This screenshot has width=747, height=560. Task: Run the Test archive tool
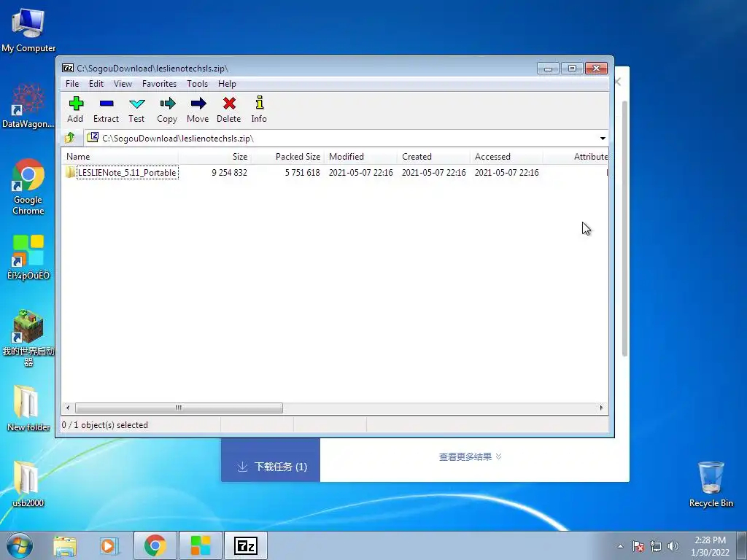pyautogui.click(x=136, y=109)
